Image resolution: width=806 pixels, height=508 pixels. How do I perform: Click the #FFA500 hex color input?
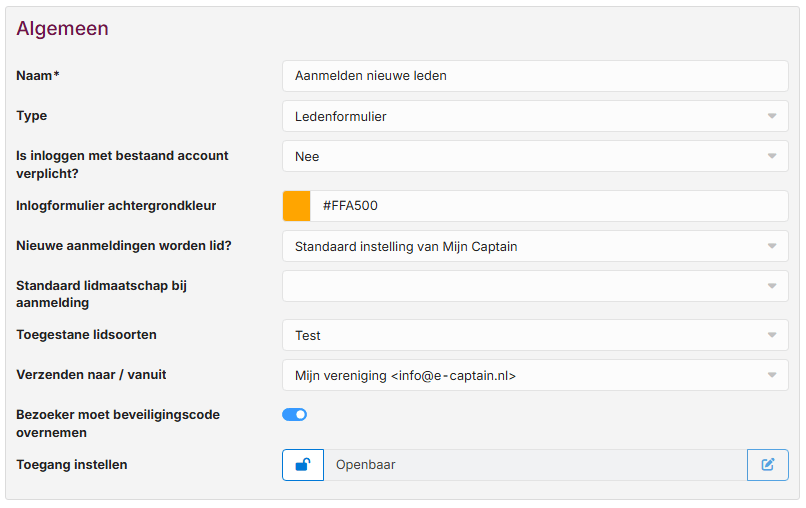(548, 206)
